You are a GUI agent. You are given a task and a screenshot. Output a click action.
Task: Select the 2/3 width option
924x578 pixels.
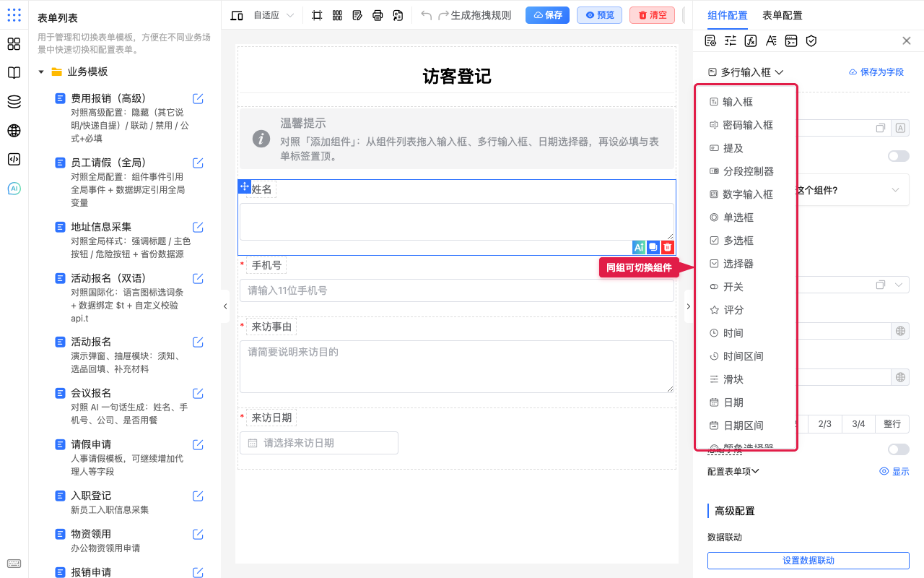click(825, 424)
